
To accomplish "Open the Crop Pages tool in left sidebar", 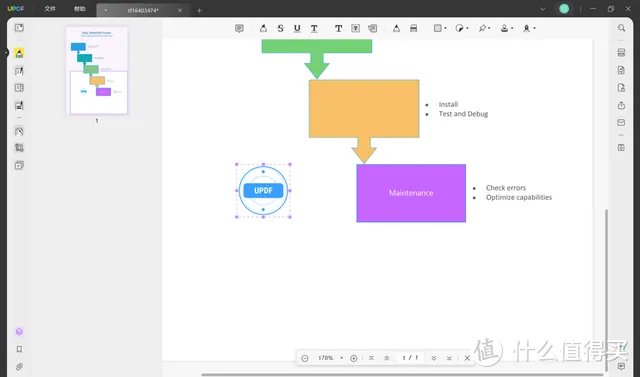I will [19, 148].
